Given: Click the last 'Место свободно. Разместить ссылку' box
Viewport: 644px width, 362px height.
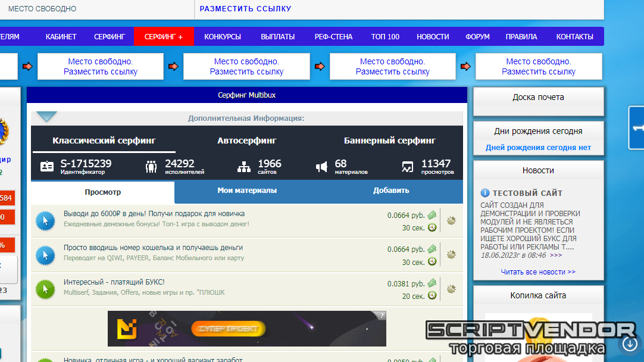Looking at the screenshot, I should tap(539, 67).
